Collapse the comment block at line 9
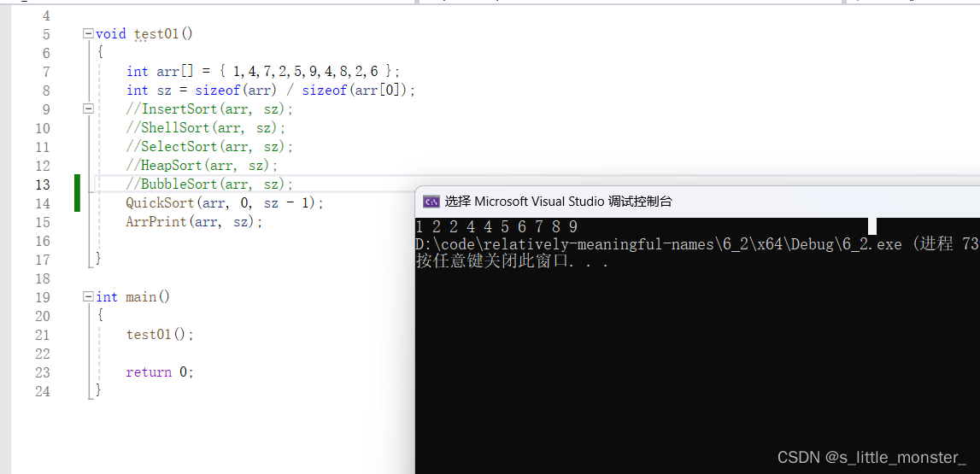The height and width of the screenshot is (474, 980). 88,108
